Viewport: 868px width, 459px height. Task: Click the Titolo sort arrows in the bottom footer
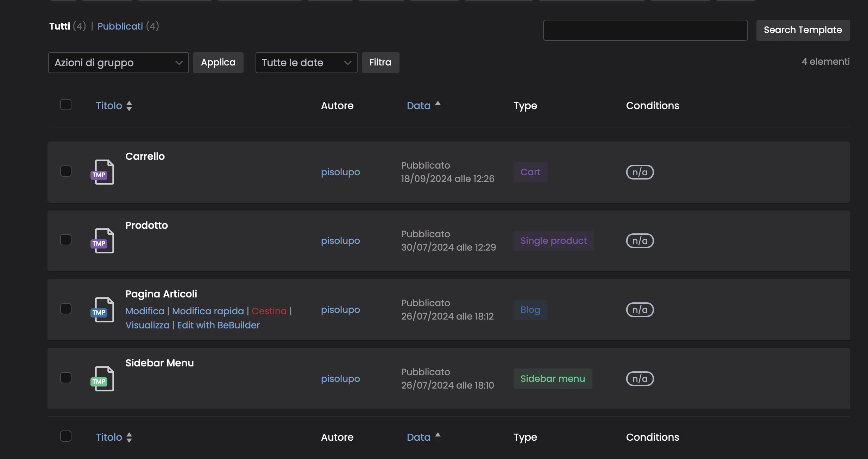[x=129, y=438]
